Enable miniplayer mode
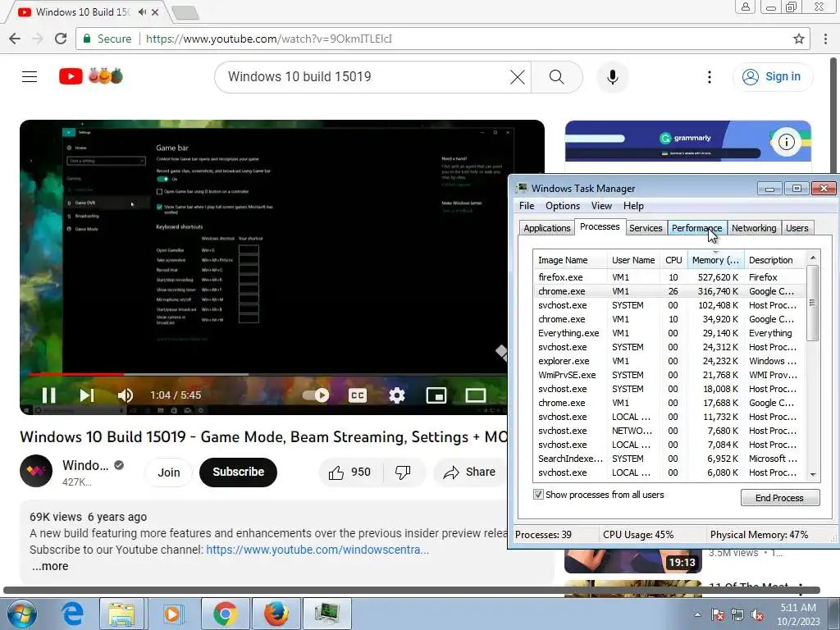The image size is (840, 630). click(x=436, y=395)
